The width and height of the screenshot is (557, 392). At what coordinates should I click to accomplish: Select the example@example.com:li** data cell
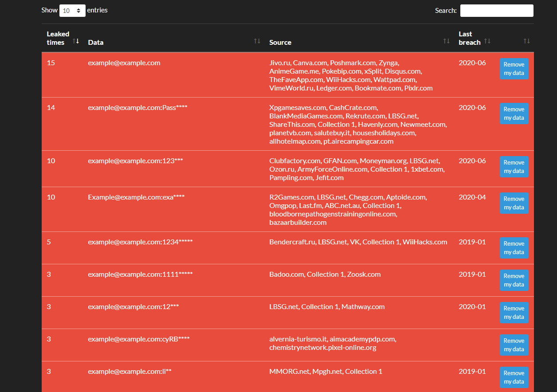[129, 371]
